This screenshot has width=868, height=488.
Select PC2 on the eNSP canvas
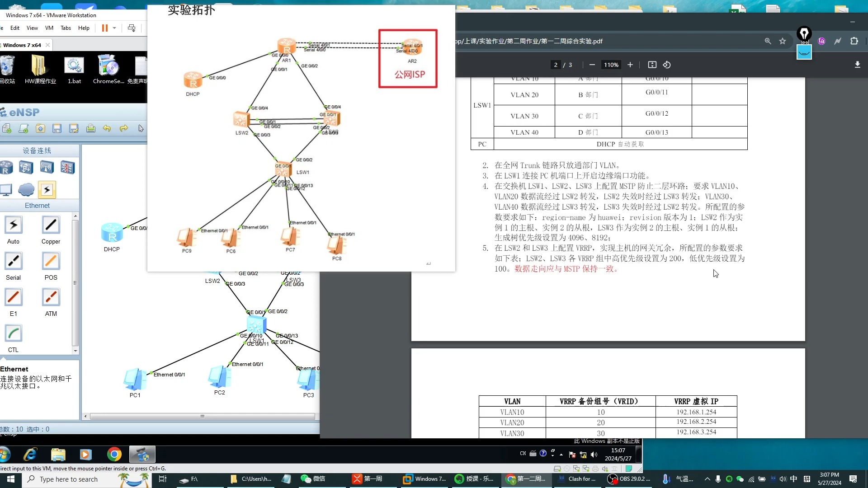pyautogui.click(x=219, y=377)
